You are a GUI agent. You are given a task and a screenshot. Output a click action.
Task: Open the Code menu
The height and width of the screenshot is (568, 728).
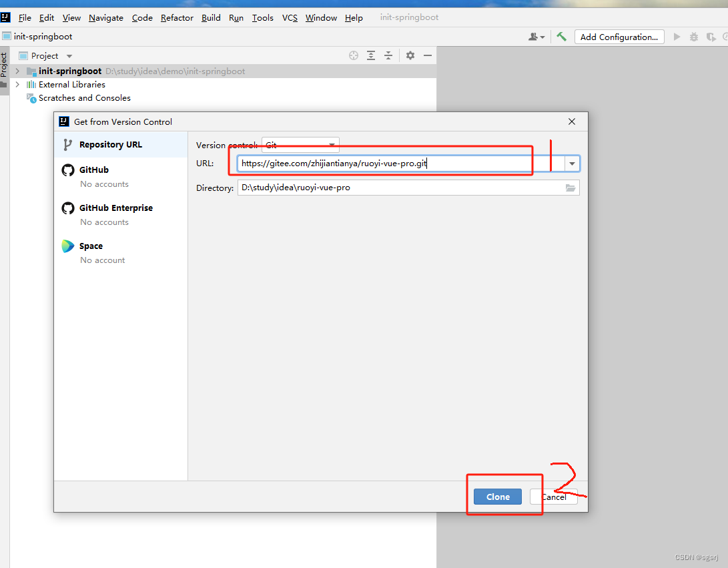142,17
